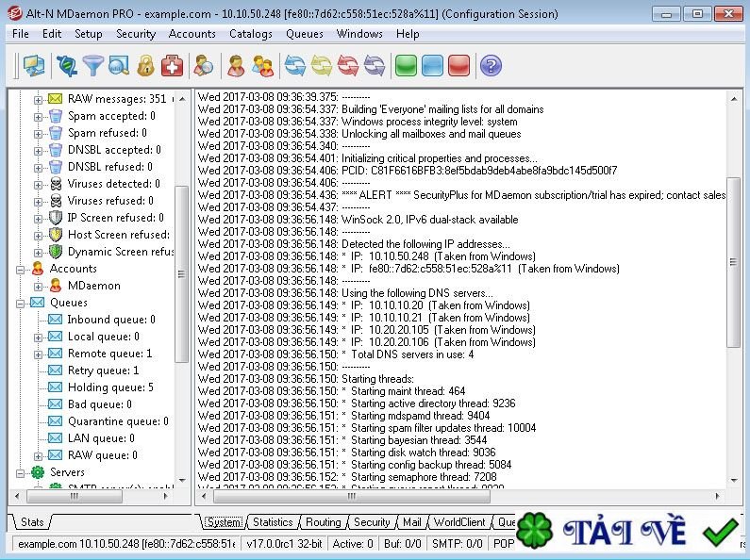Select Quarantine queue: 0 entry
The height and width of the screenshot is (560, 750).
[118, 421]
